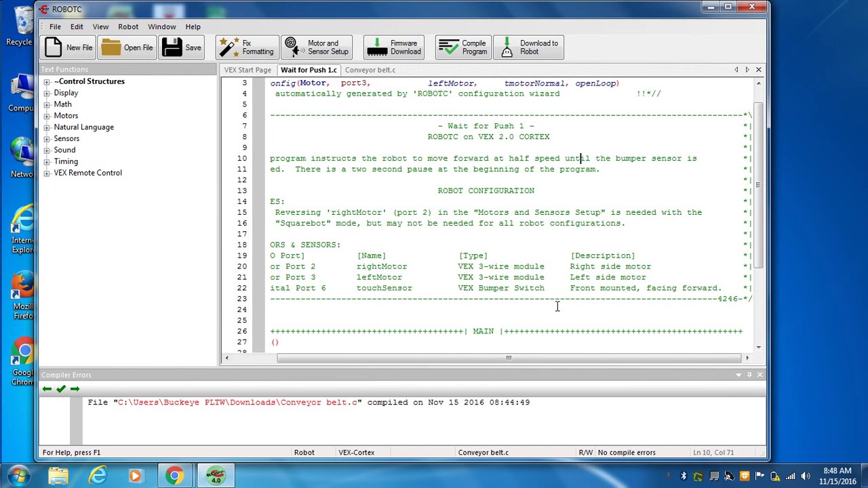Close the Compiler Errors panel
The width and height of the screenshot is (868, 488).
[x=759, y=375]
